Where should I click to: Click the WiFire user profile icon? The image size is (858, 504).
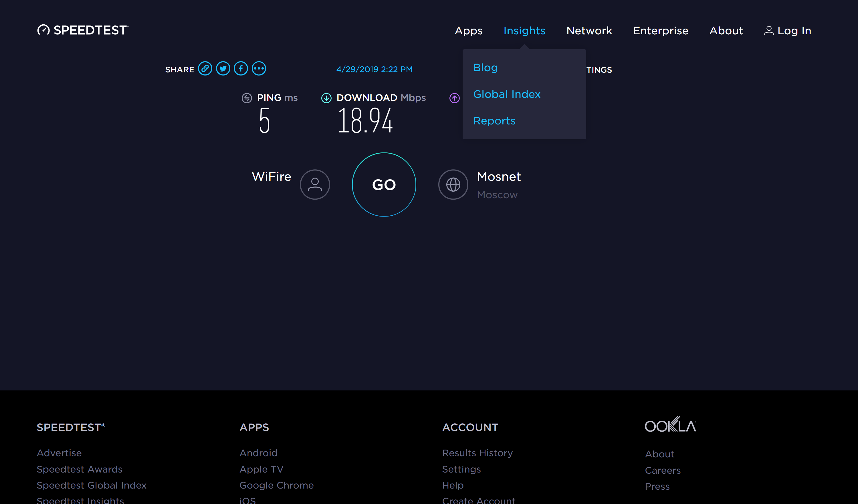315,184
